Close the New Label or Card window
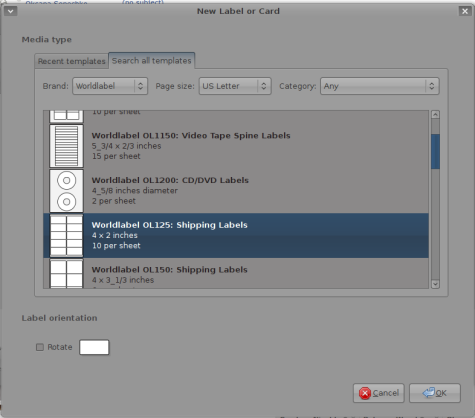 tap(465, 11)
